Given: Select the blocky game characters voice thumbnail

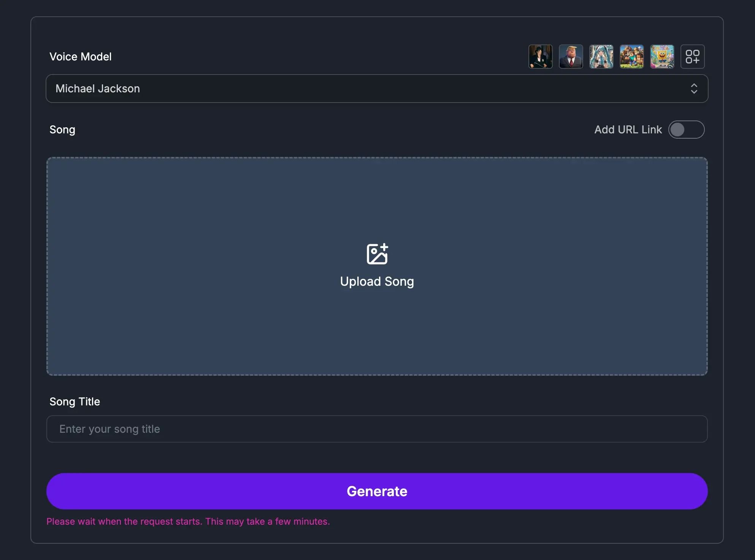Looking at the screenshot, I should (631, 57).
